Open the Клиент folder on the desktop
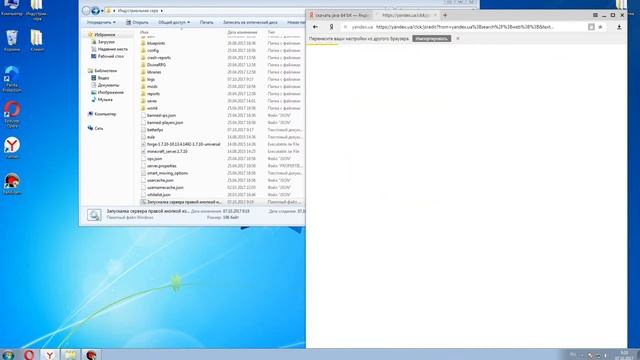640x360 pixels. coord(37,40)
